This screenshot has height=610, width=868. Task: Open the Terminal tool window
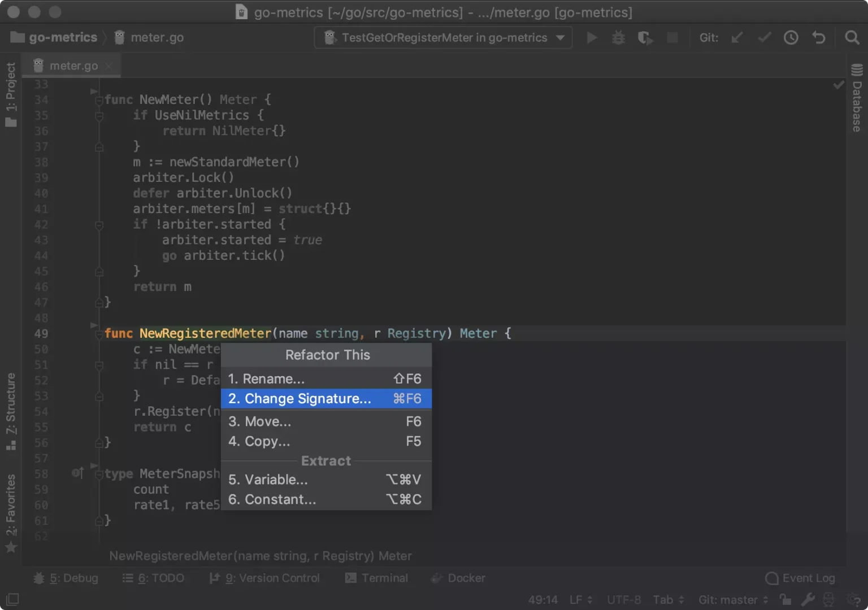pyautogui.click(x=376, y=578)
